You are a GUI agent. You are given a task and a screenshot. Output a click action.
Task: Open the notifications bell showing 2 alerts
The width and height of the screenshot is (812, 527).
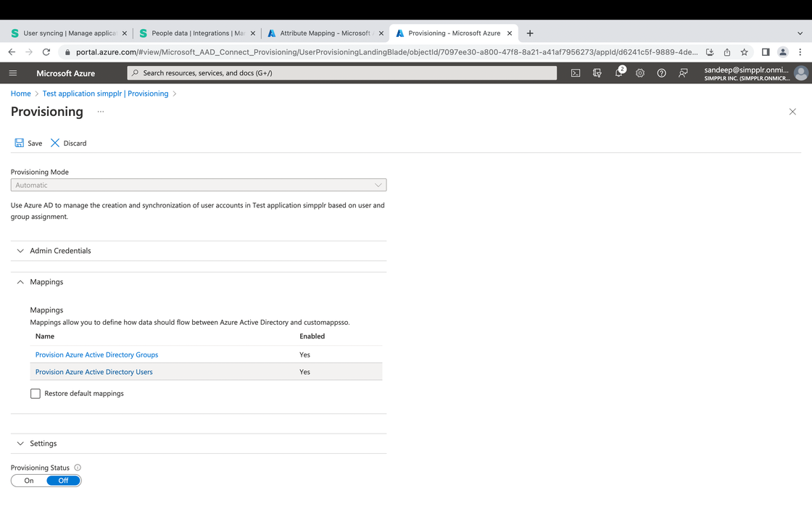coord(618,72)
